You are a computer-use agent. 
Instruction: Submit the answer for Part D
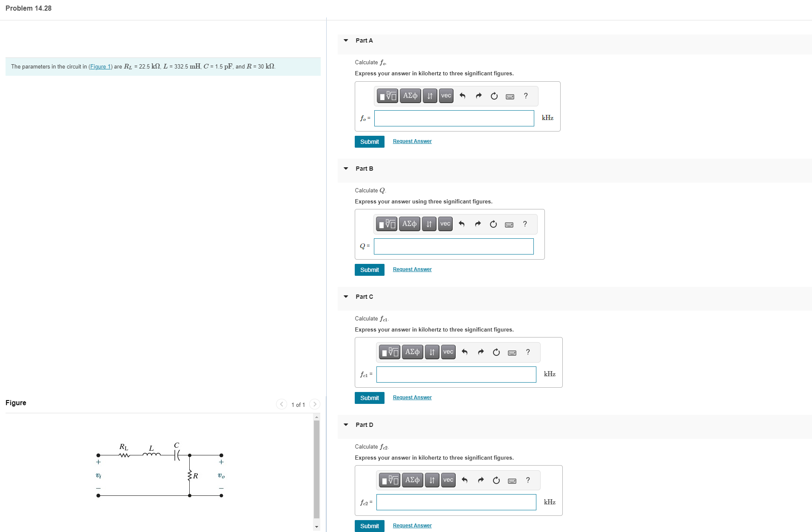tap(369, 526)
